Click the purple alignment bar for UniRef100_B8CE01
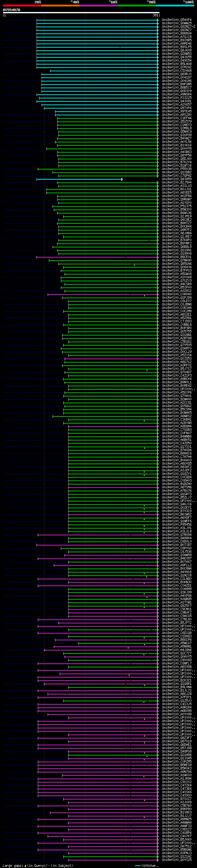 (98, 257)
